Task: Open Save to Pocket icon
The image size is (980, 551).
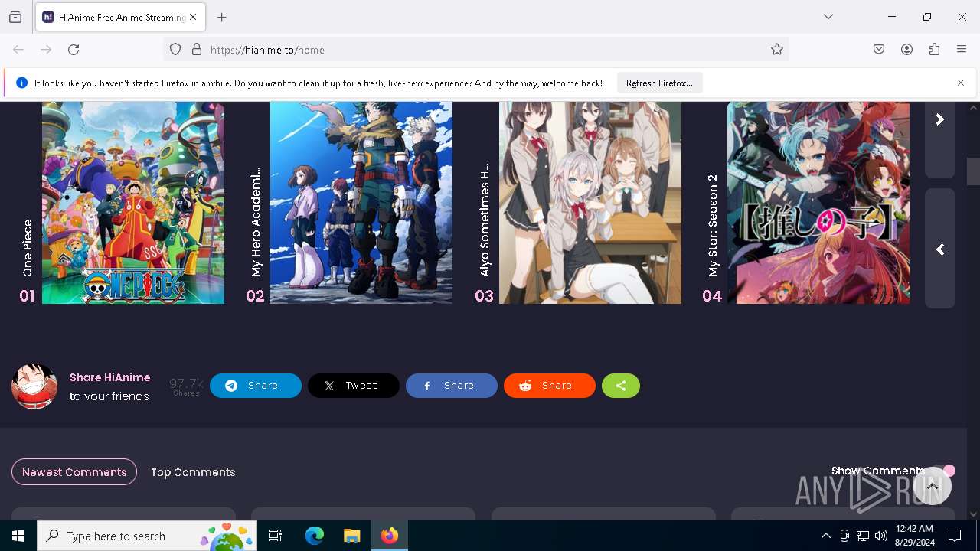Action: 879,50
